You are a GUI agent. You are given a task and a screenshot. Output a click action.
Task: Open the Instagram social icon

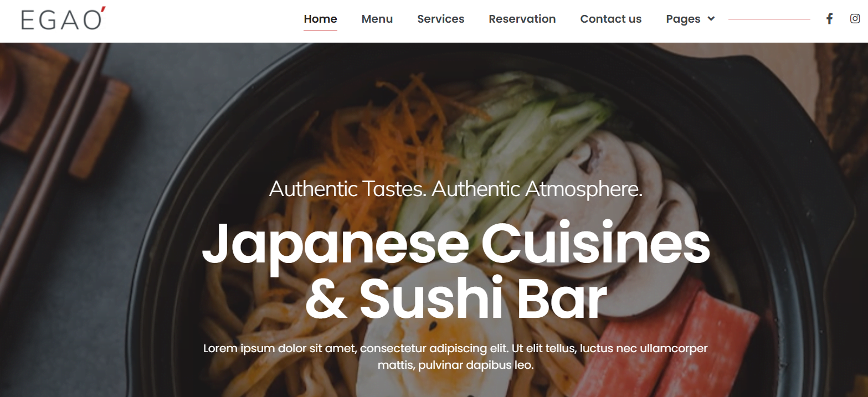(855, 19)
